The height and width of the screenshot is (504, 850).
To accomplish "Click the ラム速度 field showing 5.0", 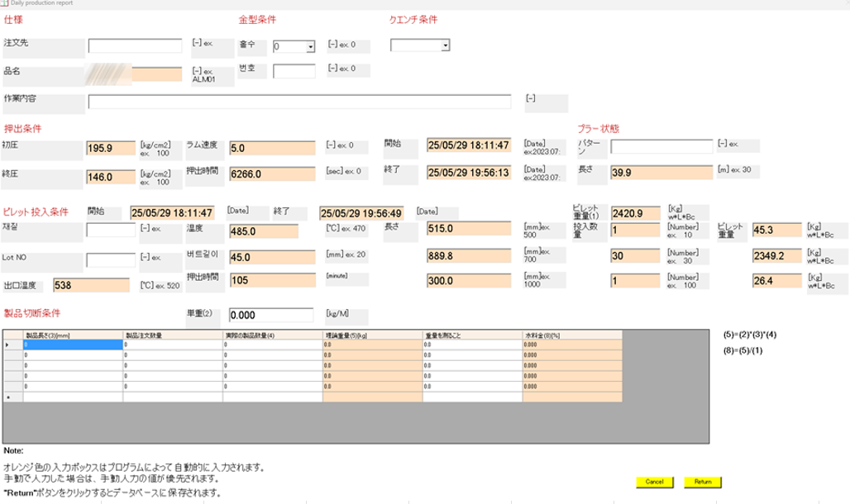I will (272, 149).
